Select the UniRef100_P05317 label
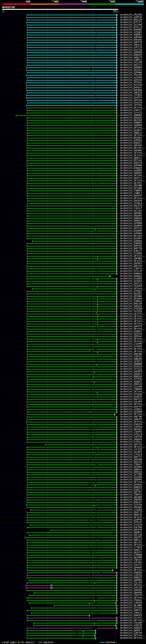The height and width of the screenshot is (644, 146). click(131, 442)
